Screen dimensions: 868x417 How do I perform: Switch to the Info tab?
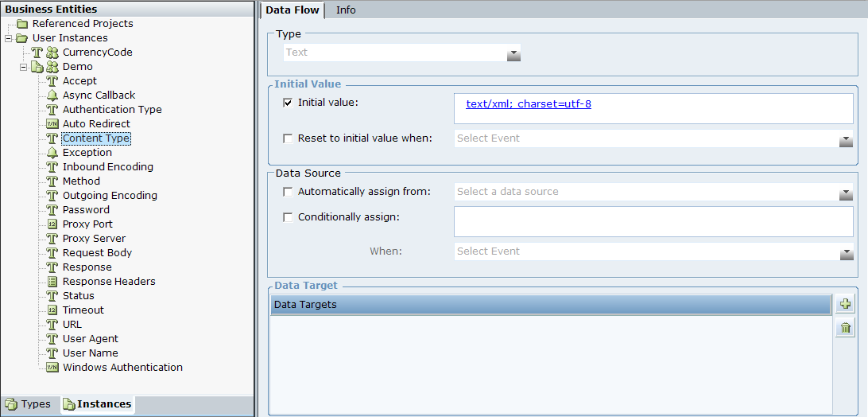coord(346,10)
